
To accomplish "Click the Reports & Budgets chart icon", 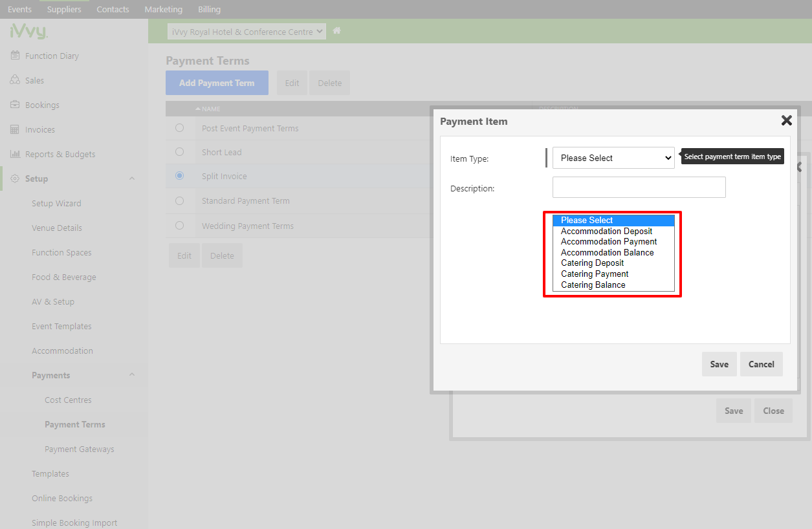I will tap(16, 154).
